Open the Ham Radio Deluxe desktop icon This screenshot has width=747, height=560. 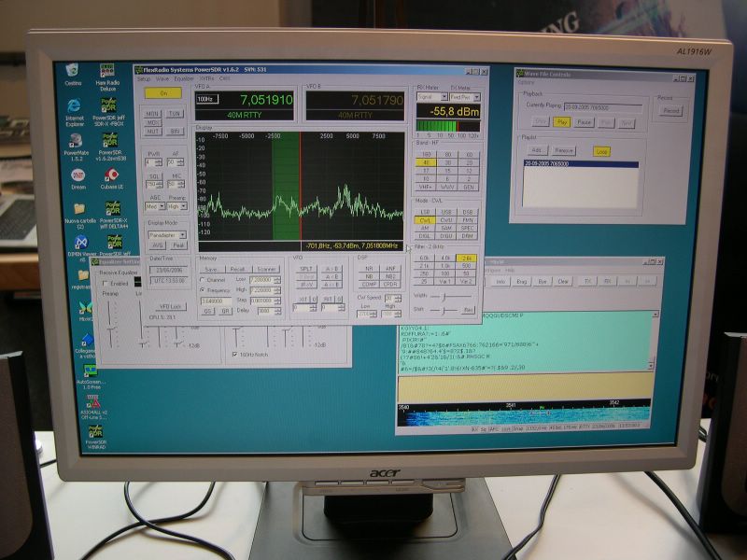107,77
